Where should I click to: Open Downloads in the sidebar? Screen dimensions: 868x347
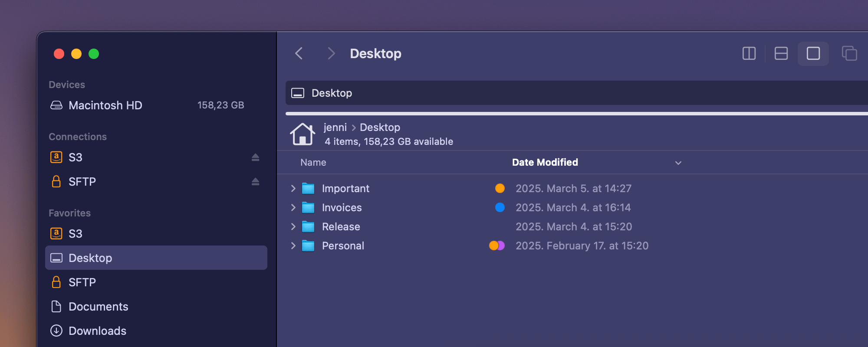point(156,331)
